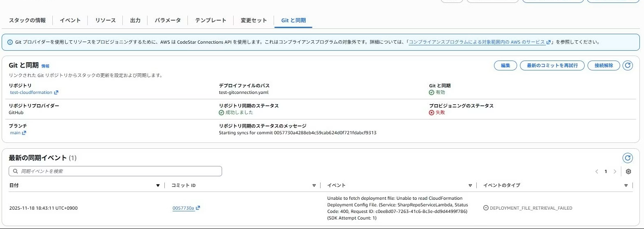Click the test-gitconnection.yaml file path
This screenshot has width=644, height=229.
click(x=244, y=93)
